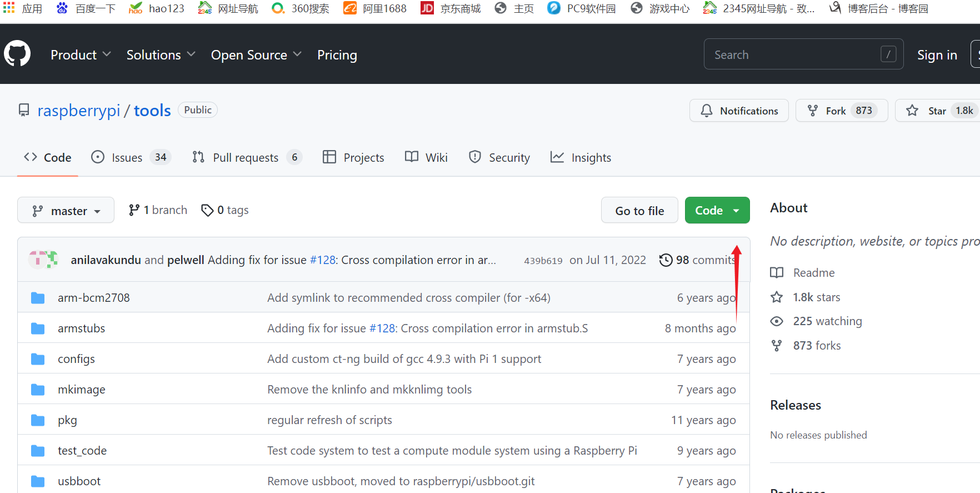
Task: Click the test_code folder icon
Action: pos(38,451)
